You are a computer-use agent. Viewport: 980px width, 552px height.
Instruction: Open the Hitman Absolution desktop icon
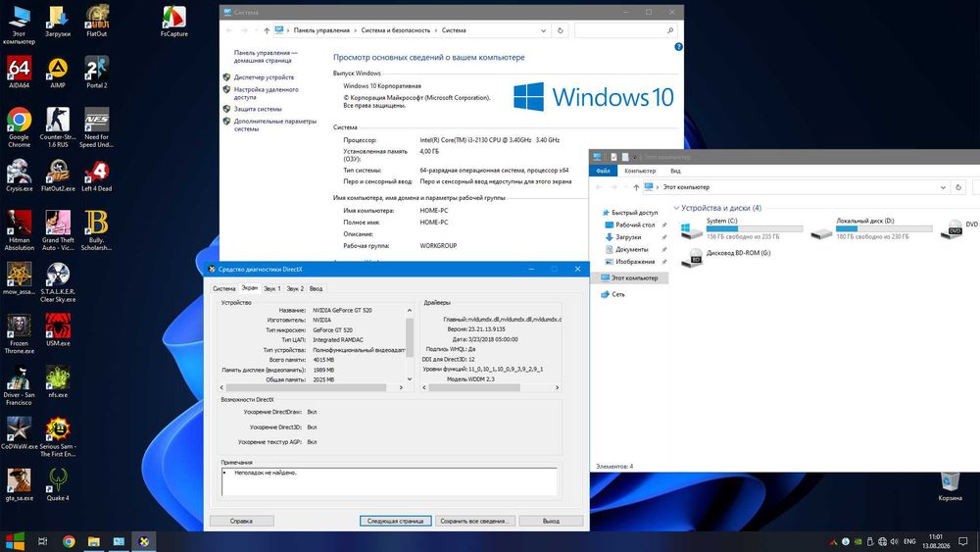tap(19, 230)
